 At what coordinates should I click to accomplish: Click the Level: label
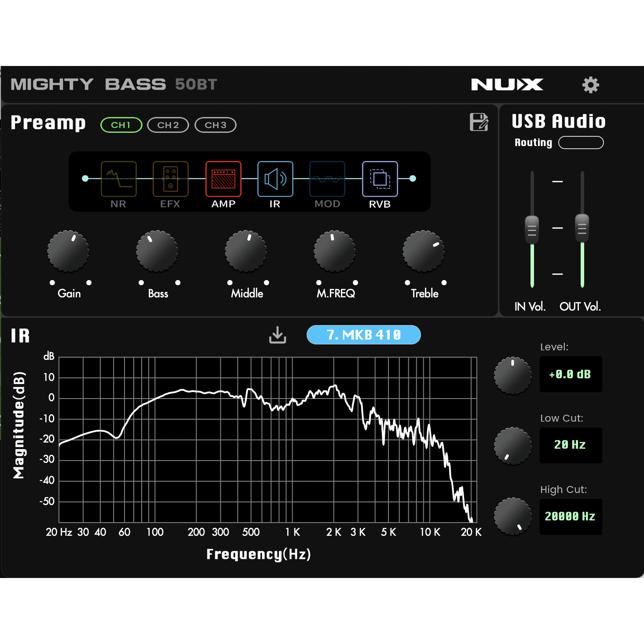click(x=554, y=347)
